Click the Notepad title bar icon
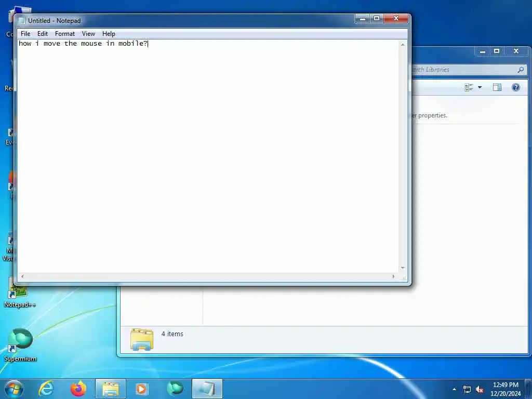Image resolution: width=532 pixels, height=399 pixels. coord(22,21)
